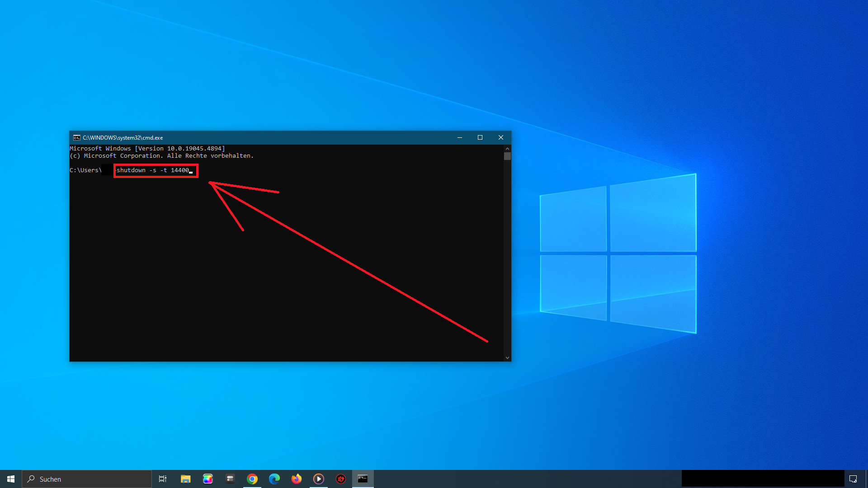Open the gray toggle-style taskbar app
Image resolution: width=868 pixels, height=488 pixels.
point(230,479)
